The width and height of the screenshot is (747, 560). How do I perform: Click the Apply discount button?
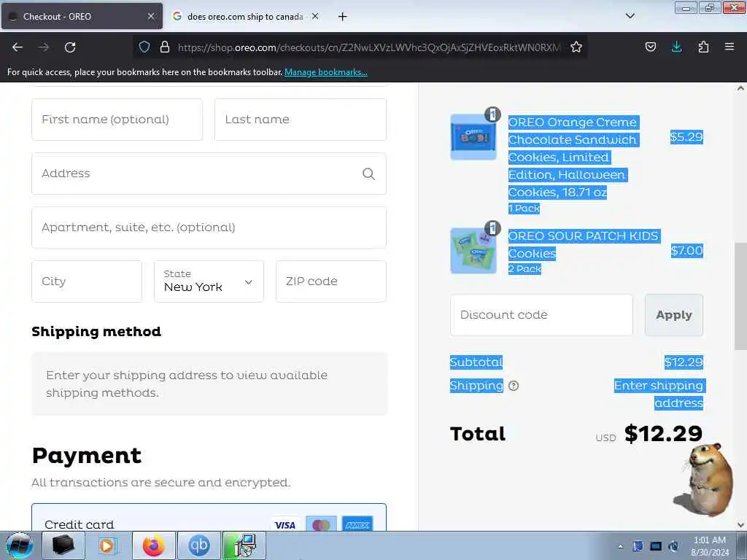[x=674, y=315]
